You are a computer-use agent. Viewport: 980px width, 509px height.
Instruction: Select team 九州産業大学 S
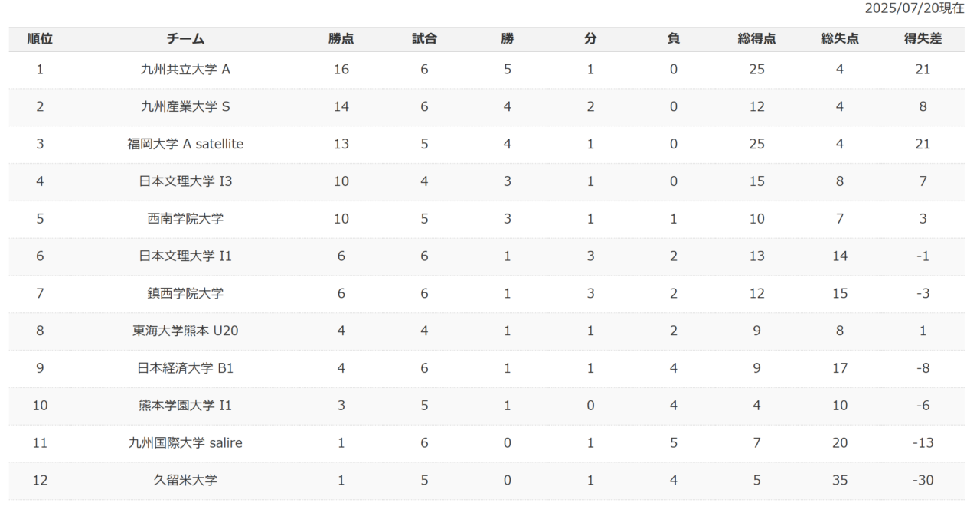tap(185, 107)
